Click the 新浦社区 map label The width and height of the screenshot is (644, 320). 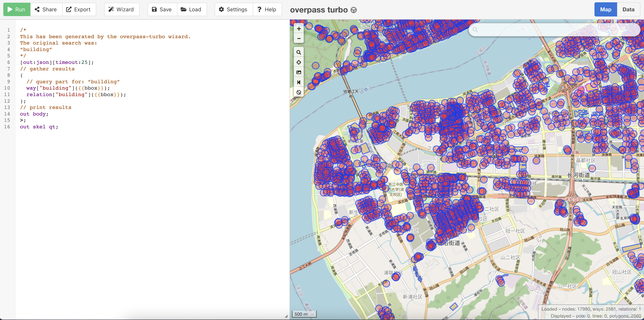pyautogui.click(x=412, y=297)
